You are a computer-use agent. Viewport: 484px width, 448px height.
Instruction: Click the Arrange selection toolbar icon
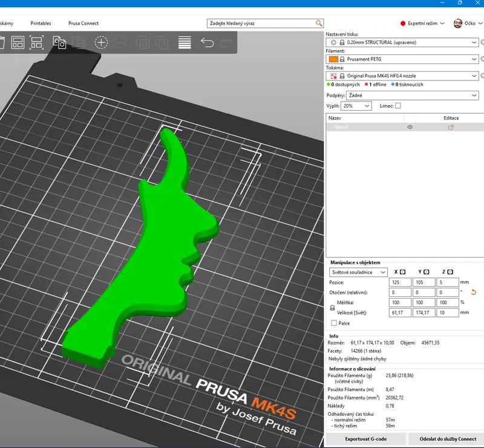[36, 42]
